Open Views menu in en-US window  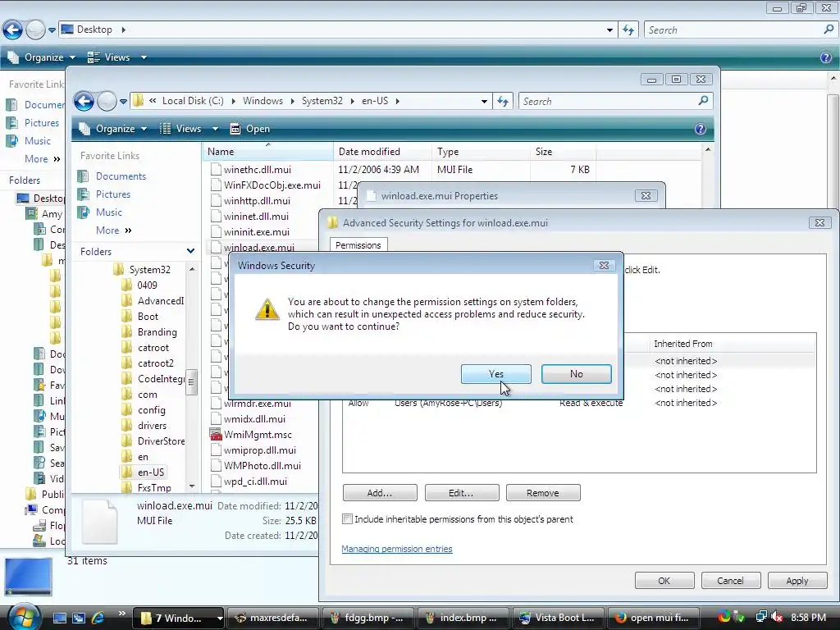pyautogui.click(x=189, y=129)
